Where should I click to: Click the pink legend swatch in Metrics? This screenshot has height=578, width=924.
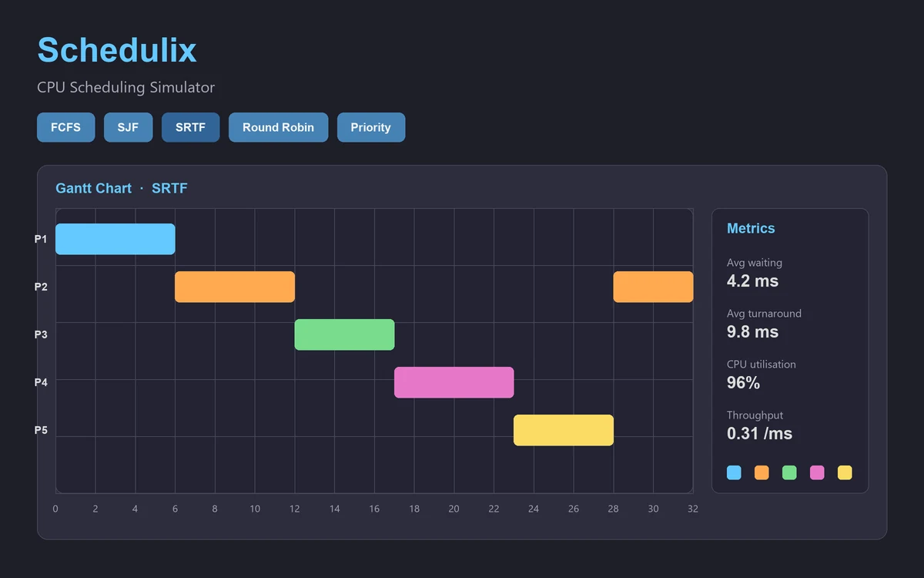point(817,472)
